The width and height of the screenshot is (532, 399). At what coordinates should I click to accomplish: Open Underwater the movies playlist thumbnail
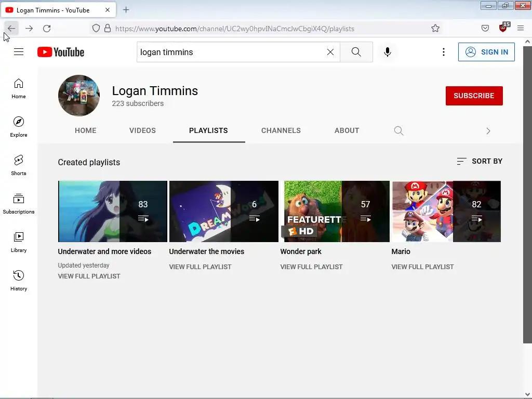[x=224, y=211]
